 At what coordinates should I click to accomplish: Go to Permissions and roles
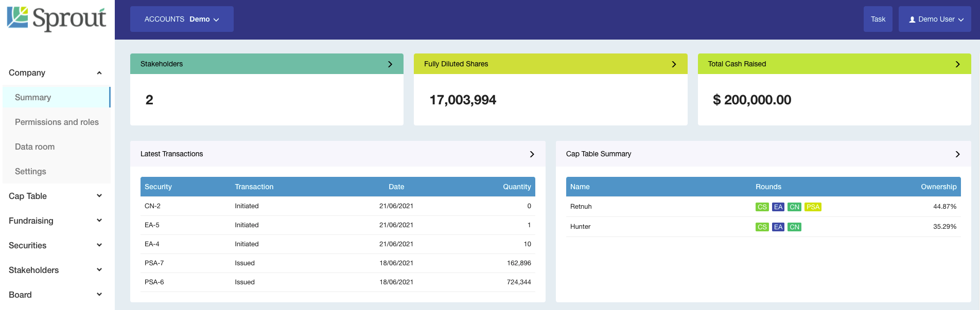tap(57, 122)
